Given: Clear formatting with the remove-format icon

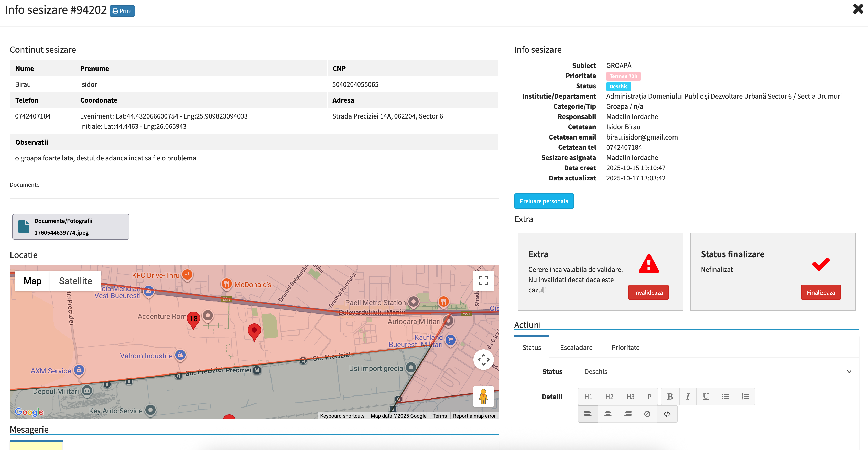Looking at the screenshot, I should (x=647, y=414).
